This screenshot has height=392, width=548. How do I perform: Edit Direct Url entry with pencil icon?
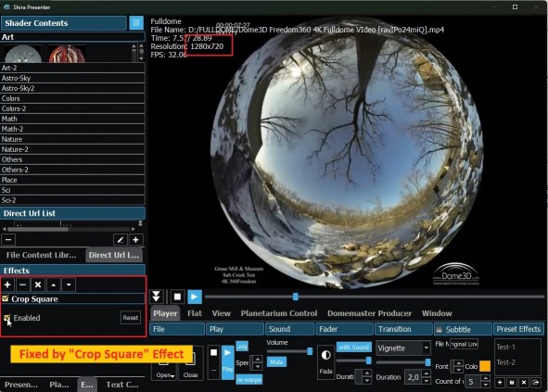point(120,240)
